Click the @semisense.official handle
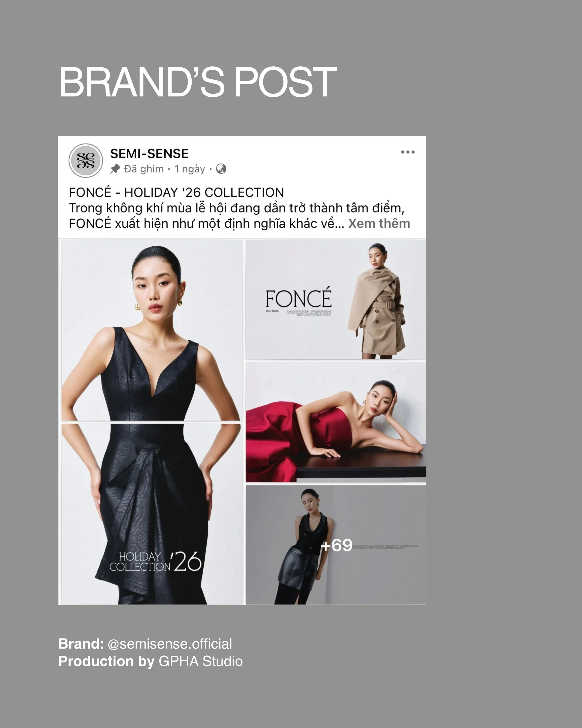 pos(170,644)
